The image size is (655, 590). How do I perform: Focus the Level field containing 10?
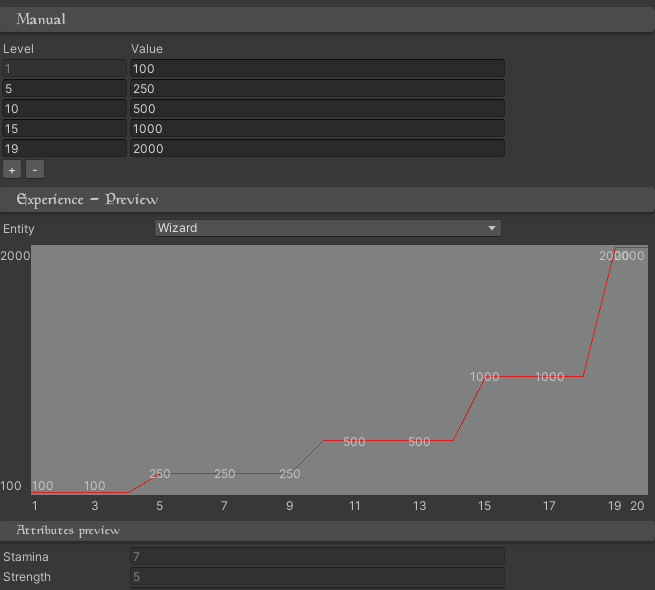pyautogui.click(x=64, y=108)
